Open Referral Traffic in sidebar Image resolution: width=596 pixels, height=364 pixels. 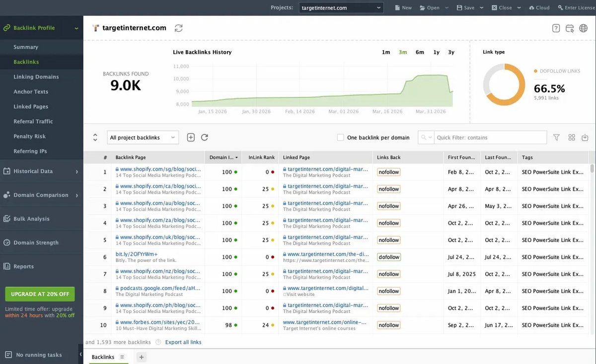33,122
